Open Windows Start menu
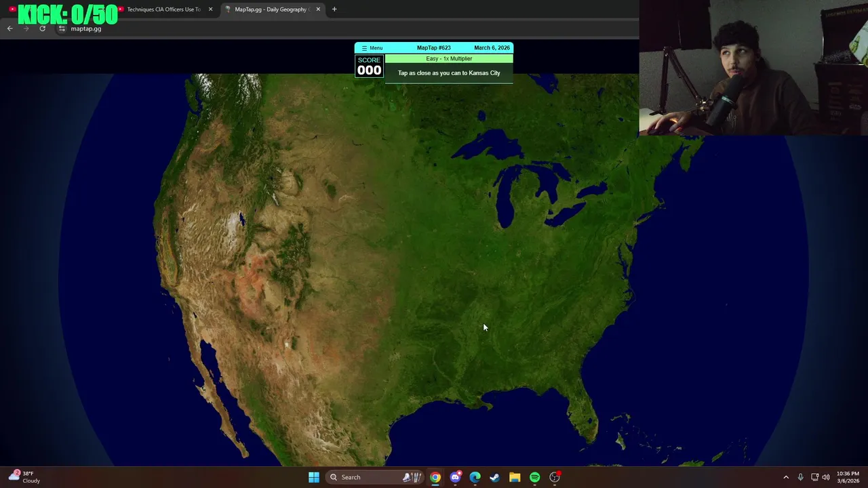The height and width of the screenshot is (488, 868). pyautogui.click(x=313, y=477)
